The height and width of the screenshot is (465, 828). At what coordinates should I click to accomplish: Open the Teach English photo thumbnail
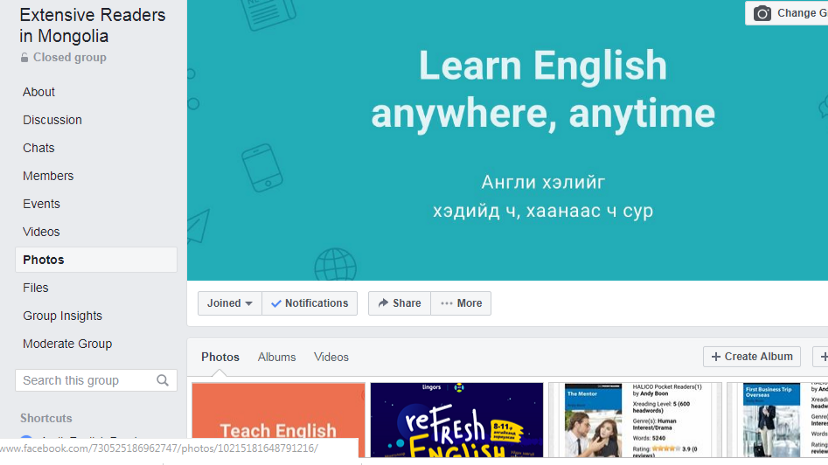[278, 420]
